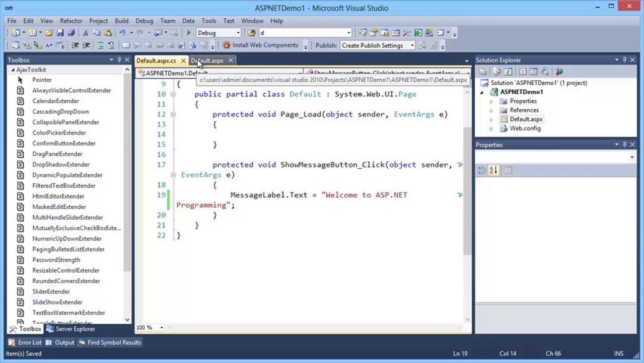This screenshot has width=644, height=363.
Task: Select SliderExtender in the Toolbox
Action: point(51,291)
